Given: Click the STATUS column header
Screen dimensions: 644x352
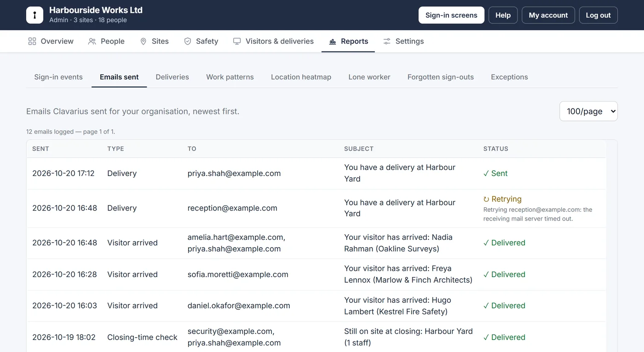Looking at the screenshot, I should pos(496,149).
